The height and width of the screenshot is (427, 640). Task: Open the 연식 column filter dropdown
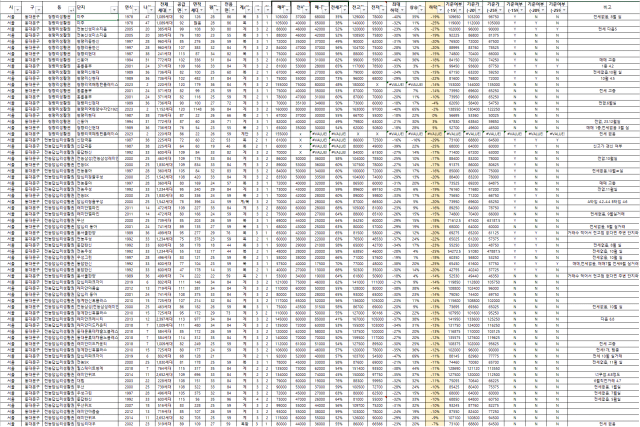(136, 9)
